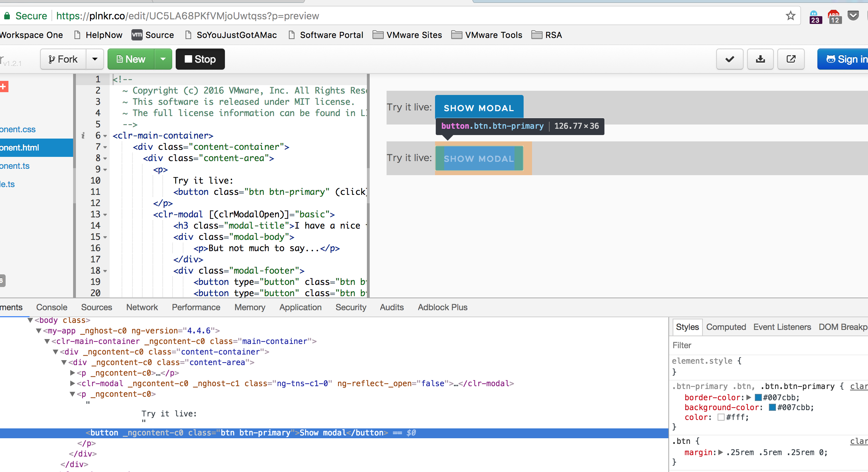Expand the New plunk options dropdown
The height and width of the screenshot is (472, 868).
point(163,59)
